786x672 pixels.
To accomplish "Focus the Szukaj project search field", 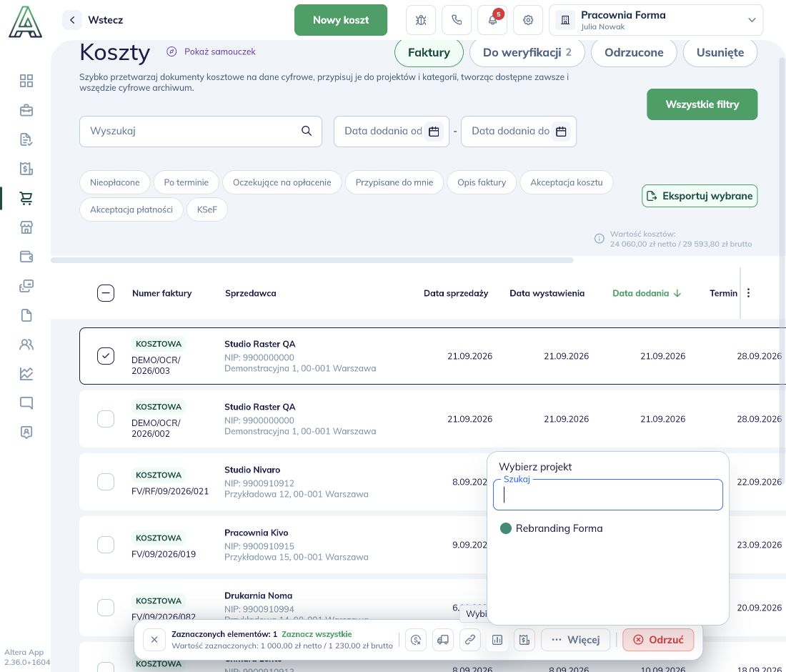I will [608, 495].
